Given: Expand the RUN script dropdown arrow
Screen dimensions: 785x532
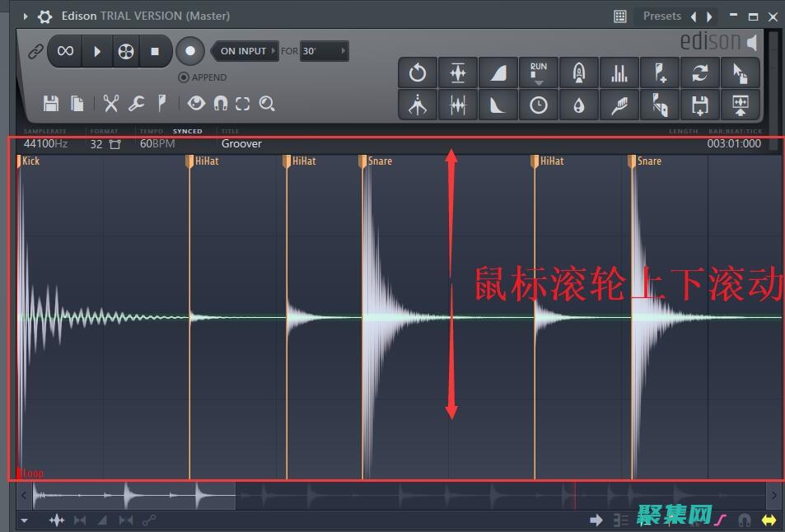Looking at the screenshot, I should (539, 82).
